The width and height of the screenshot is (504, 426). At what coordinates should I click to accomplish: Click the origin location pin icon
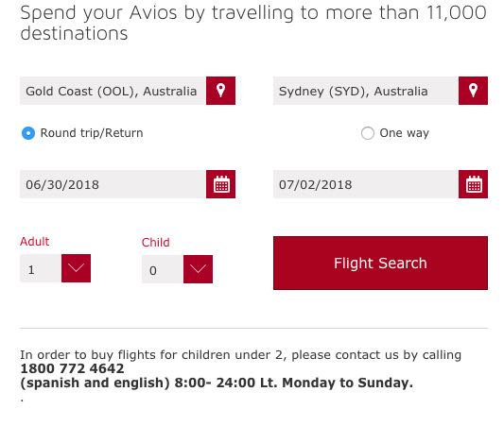pos(220,91)
